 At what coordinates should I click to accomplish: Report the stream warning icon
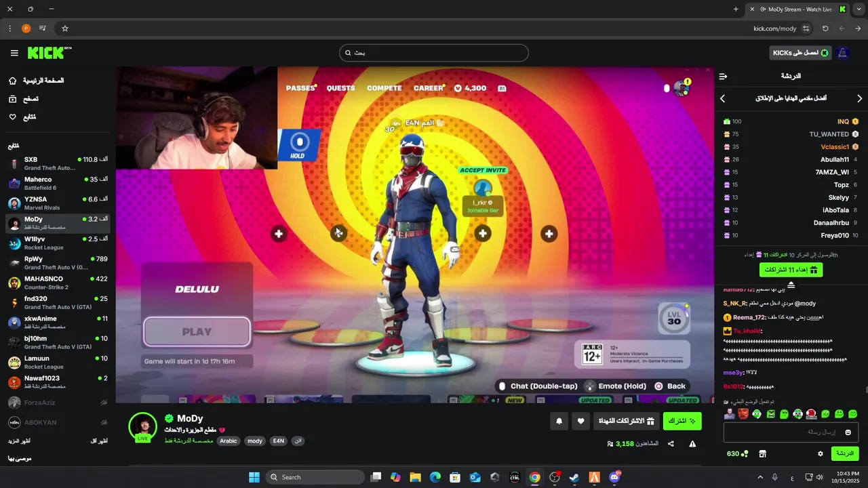click(x=692, y=444)
